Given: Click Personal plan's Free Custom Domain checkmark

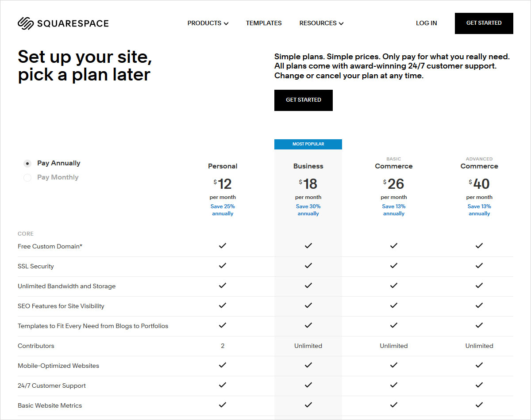Looking at the screenshot, I should click(x=223, y=246).
